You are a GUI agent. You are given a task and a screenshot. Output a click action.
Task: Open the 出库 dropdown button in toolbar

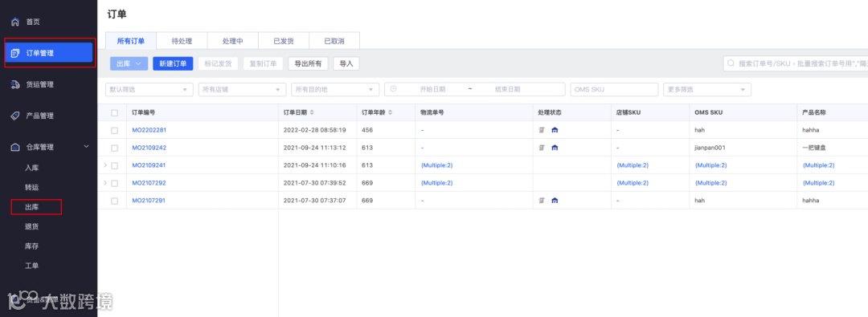pos(129,63)
